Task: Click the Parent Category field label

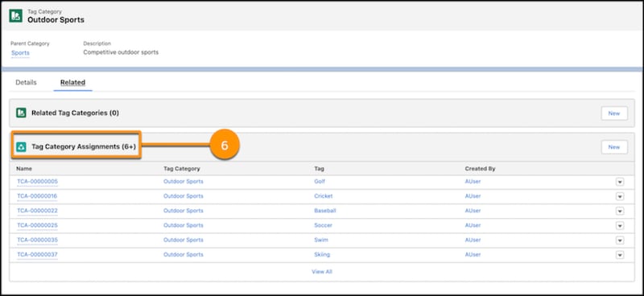Action: [x=30, y=43]
